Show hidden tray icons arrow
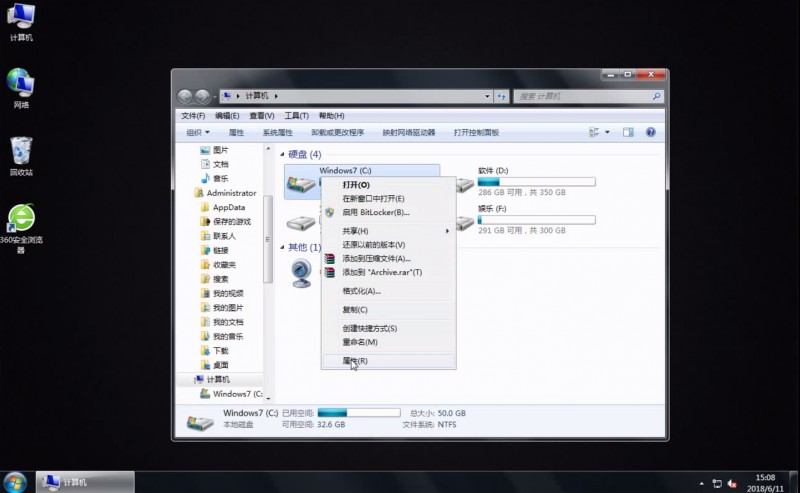Viewport: 800px width, 493px height. coord(702,483)
